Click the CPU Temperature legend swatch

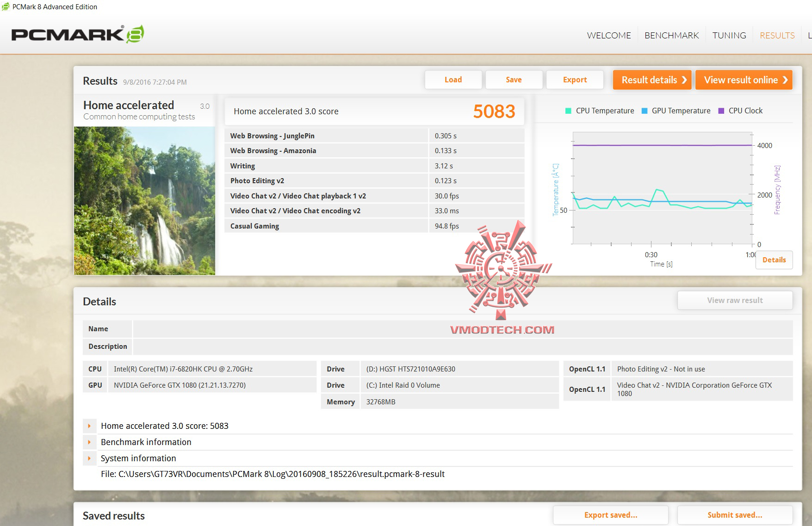tap(568, 111)
